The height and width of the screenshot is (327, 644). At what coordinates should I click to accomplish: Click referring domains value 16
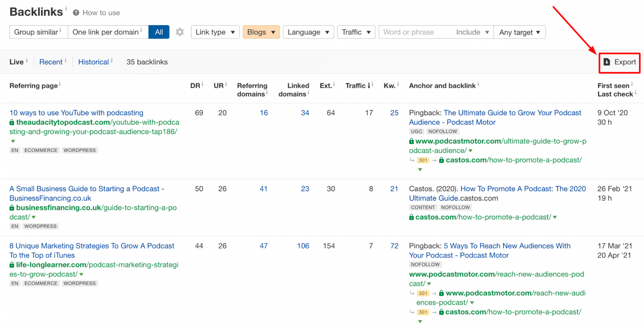point(264,113)
